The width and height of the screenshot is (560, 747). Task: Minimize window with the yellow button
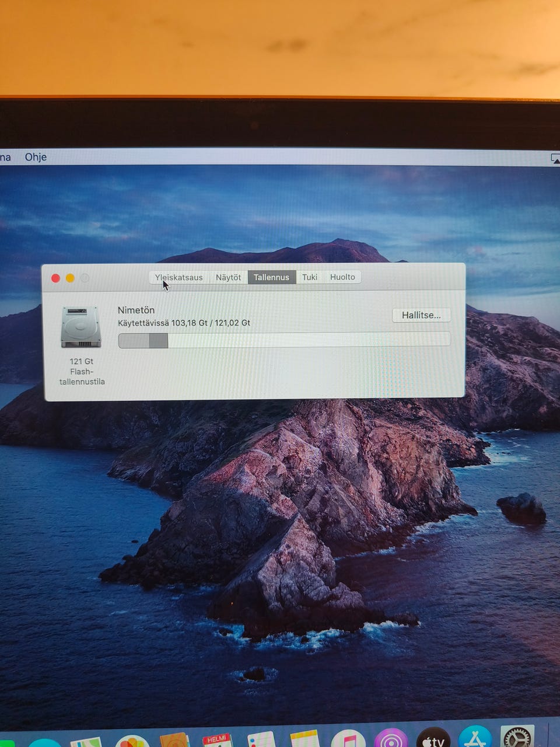point(70,278)
